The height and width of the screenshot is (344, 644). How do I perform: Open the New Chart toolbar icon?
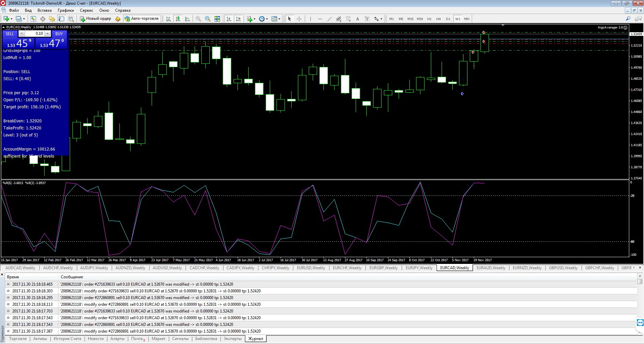tap(6, 19)
